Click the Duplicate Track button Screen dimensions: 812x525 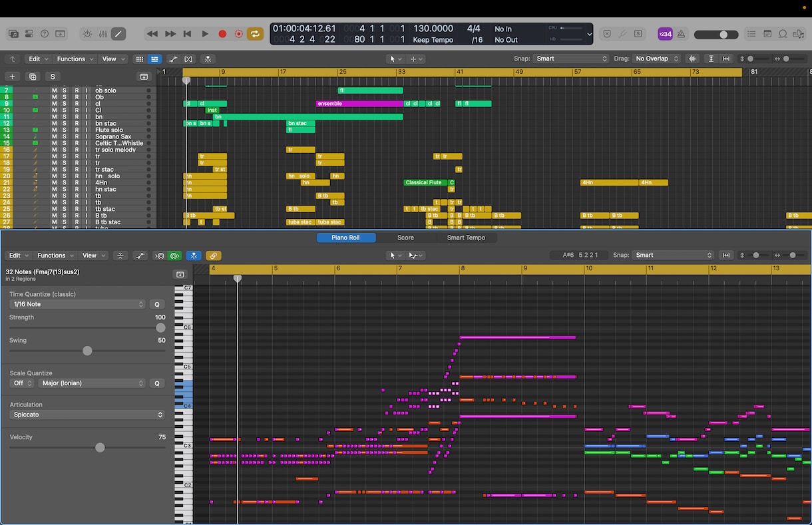(x=33, y=77)
